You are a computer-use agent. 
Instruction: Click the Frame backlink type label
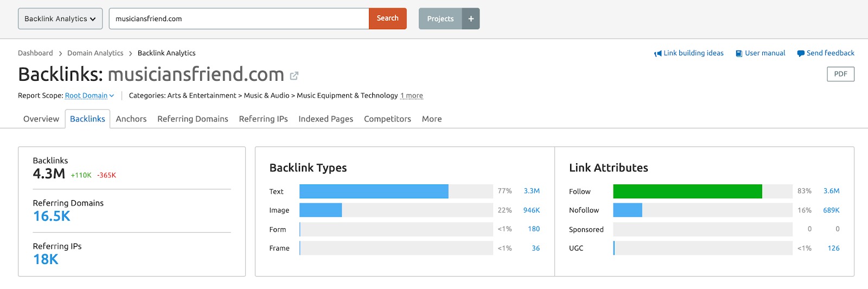(x=279, y=248)
